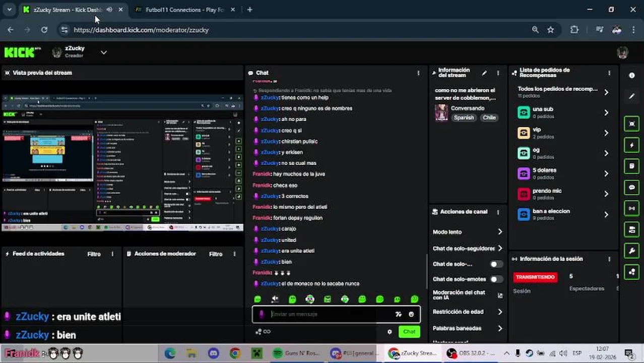This screenshot has height=363, width=644.
Task: Click the browser address bar URL
Action: pyautogui.click(x=141, y=30)
